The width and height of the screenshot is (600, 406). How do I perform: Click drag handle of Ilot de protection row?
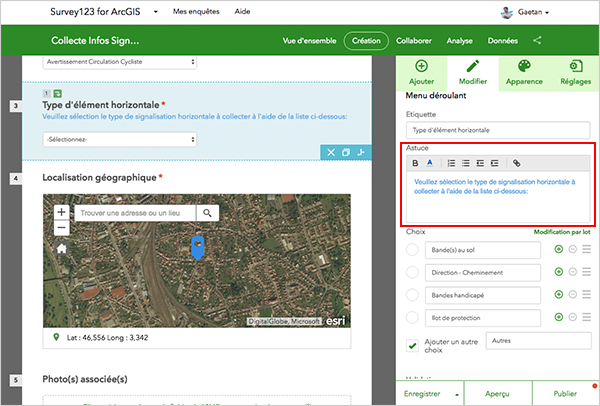pyautogui.click(x=587, y=317)
